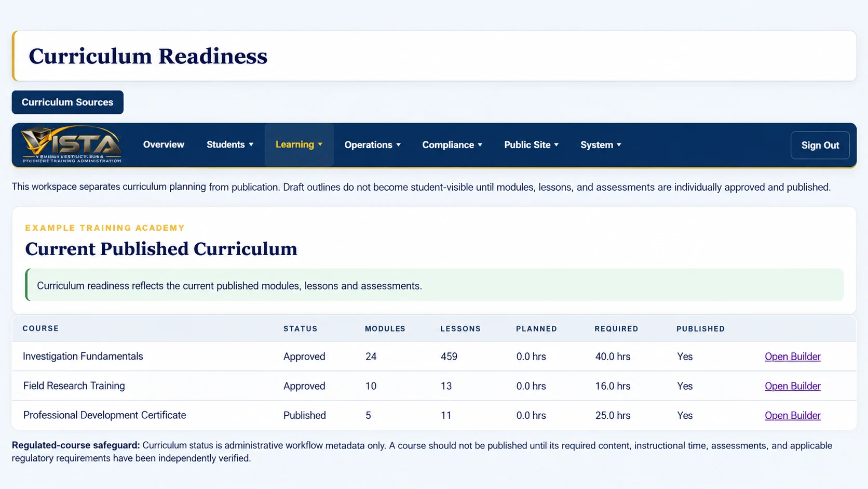Expand the System dropdown menu
868x489 pixels.
[601, 145]
